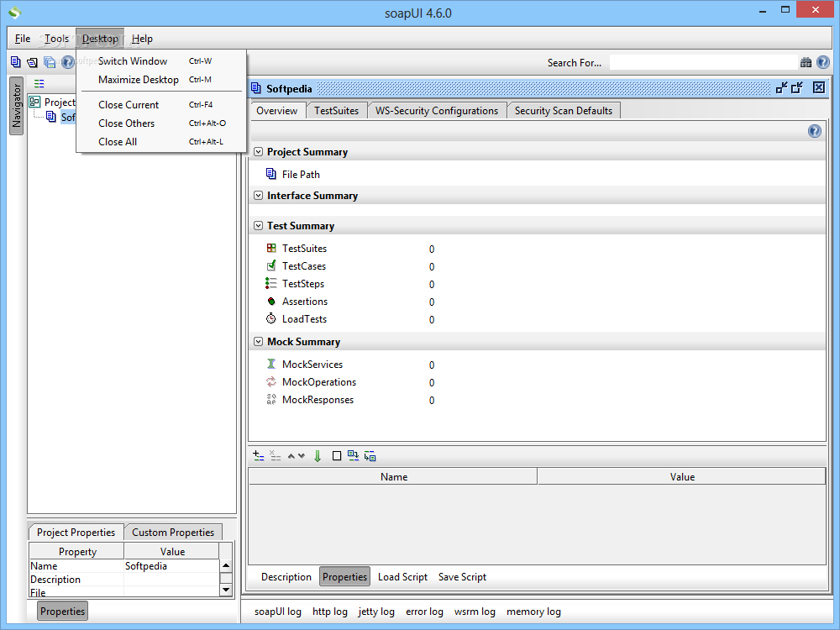This screenshot has height=630, width=840.
Task: Click the MockOperations arrows icon
Action: (x=271, y=381)
